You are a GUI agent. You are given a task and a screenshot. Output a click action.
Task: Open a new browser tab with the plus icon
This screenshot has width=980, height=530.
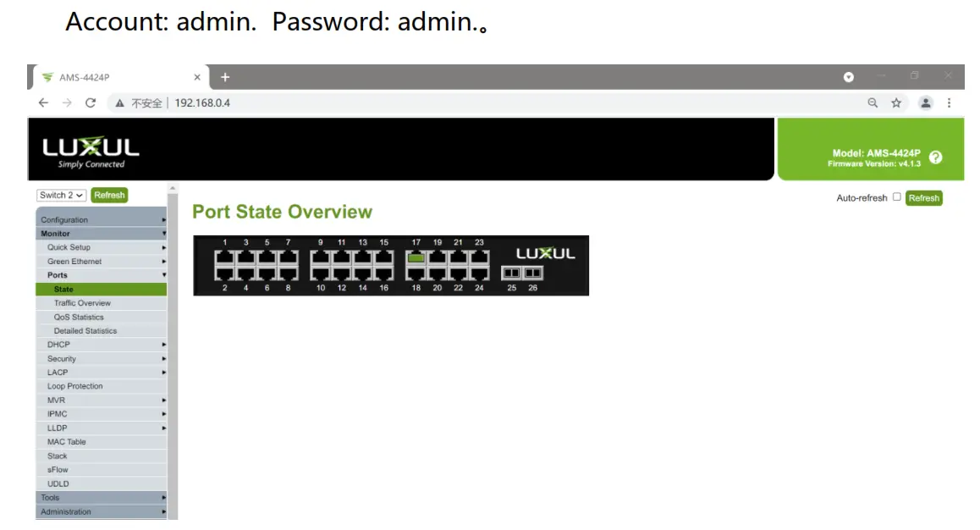[x=224, y=77]
